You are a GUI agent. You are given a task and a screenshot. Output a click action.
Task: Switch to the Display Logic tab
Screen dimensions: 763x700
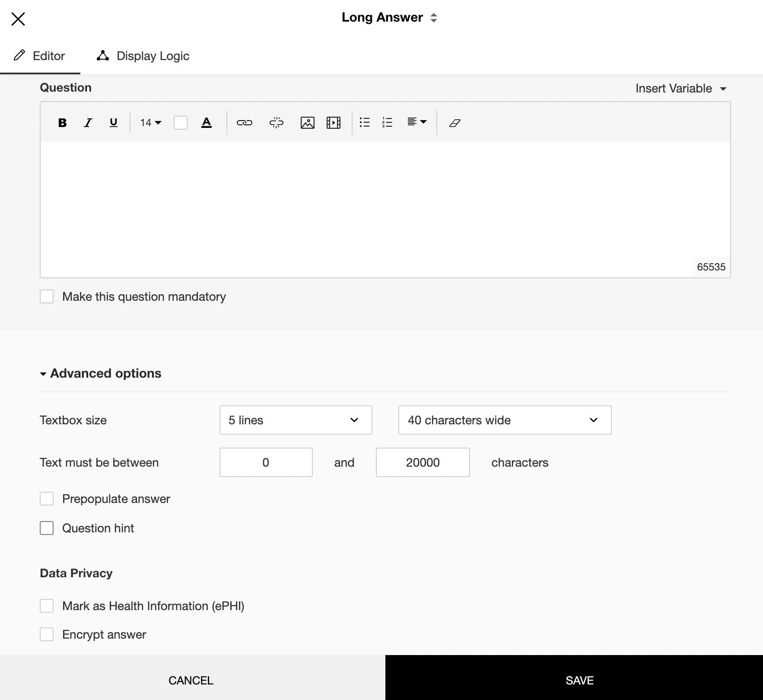[x=143, y=56]
